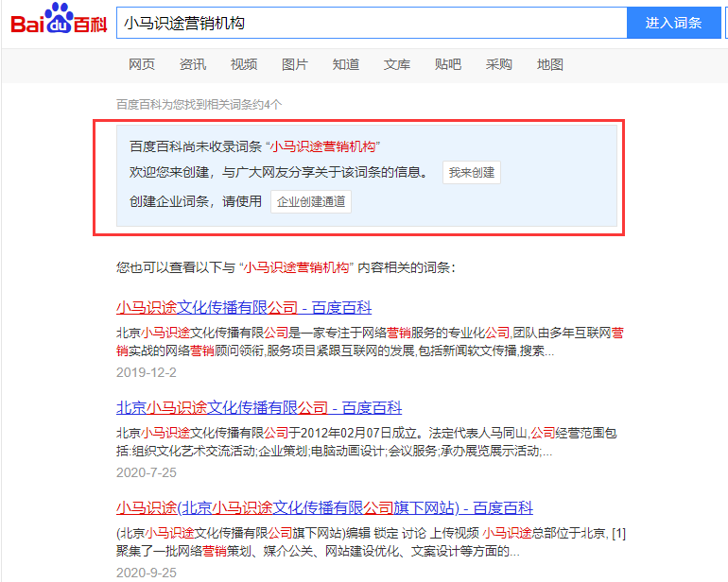This screenshot has height=582, width=728.
Task: Switch to the 贴吧 tab
Action: pyautogui.click(x=448, y=64)
